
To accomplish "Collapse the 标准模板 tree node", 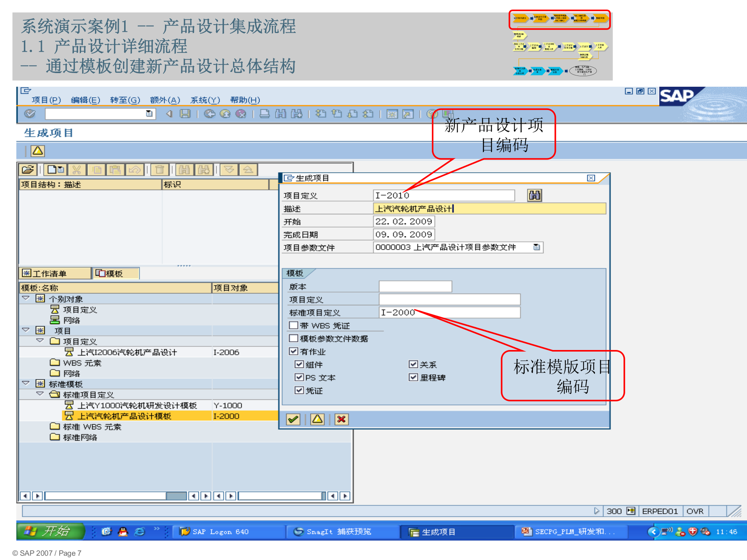I will pyautogui.click(x=26, y=383).
